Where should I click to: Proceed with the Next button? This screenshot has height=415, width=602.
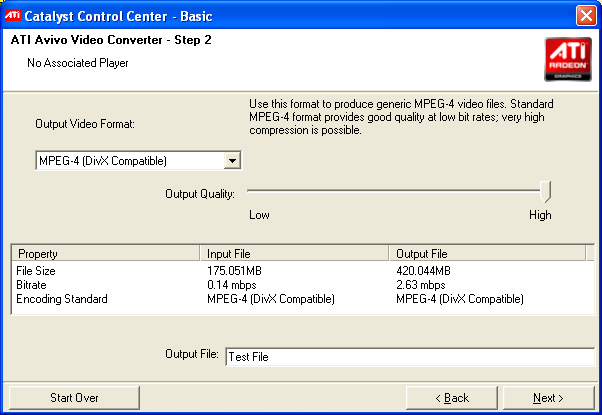click(548, 398)
